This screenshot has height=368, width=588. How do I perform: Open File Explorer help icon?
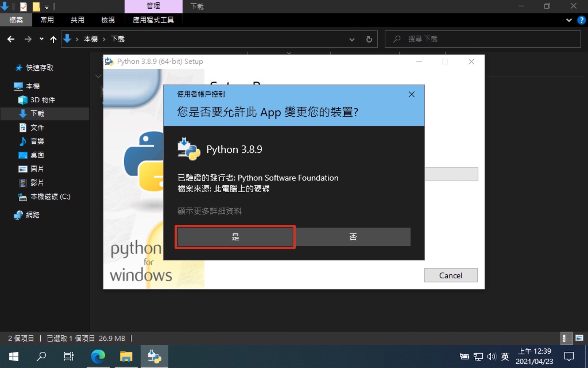coord(581,20)
